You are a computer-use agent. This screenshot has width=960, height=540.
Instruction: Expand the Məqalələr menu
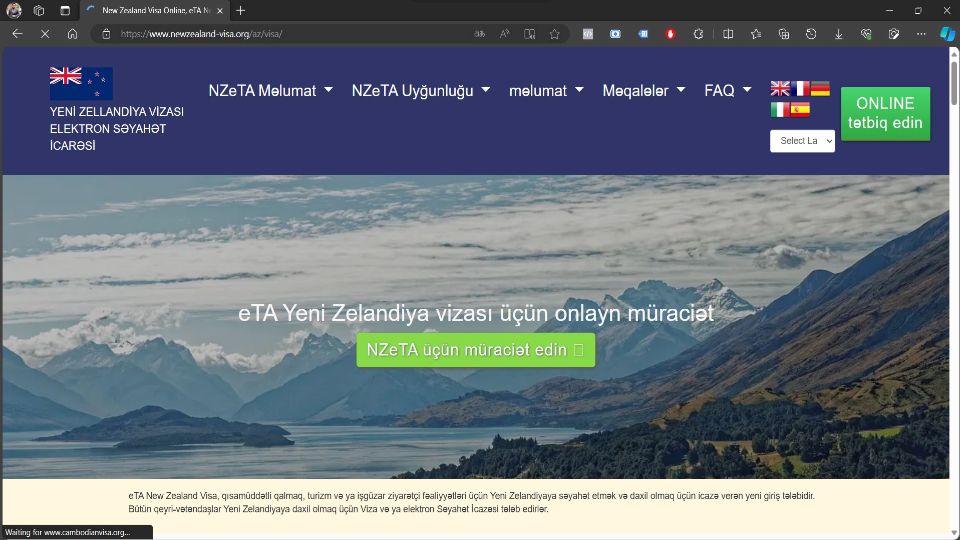[643, 91]
